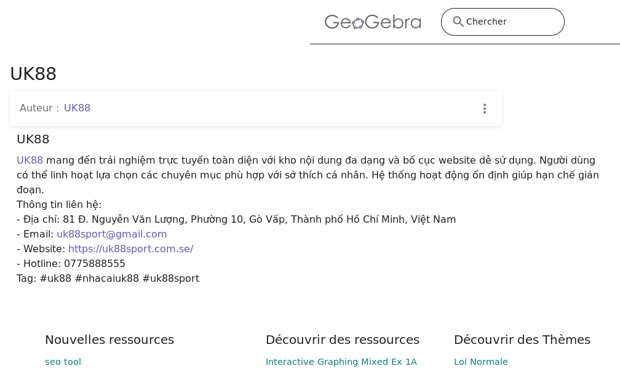The image size is (620, 370).
Task: Click the Địa chỉ address line
Action: pyautogui.click(x=236, y=219)
